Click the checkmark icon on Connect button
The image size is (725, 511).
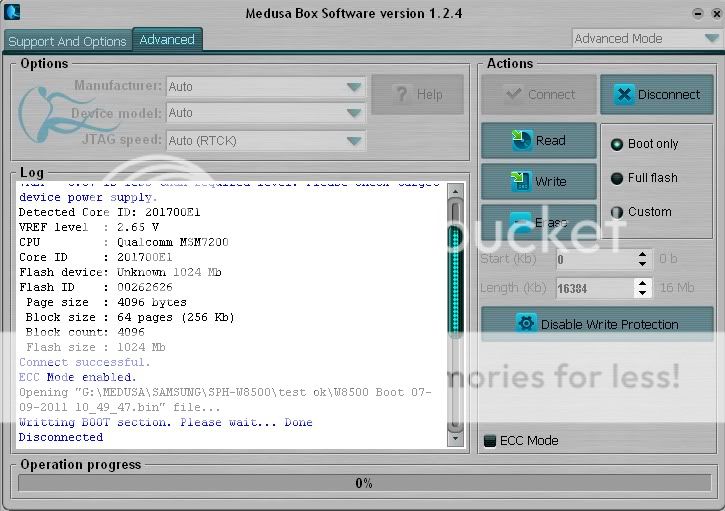pos(514,94)
